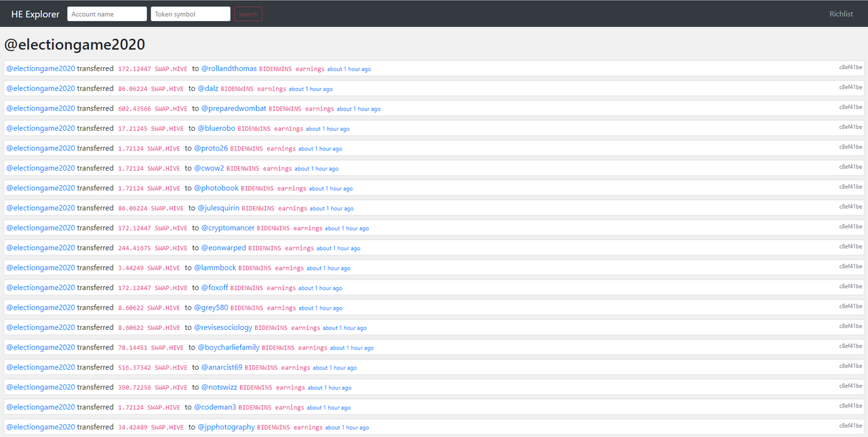Image resolution: width=868 pixels, height=437 pixels.
Task: Open recipient @jpphotography account
Action: coord(226,427)
